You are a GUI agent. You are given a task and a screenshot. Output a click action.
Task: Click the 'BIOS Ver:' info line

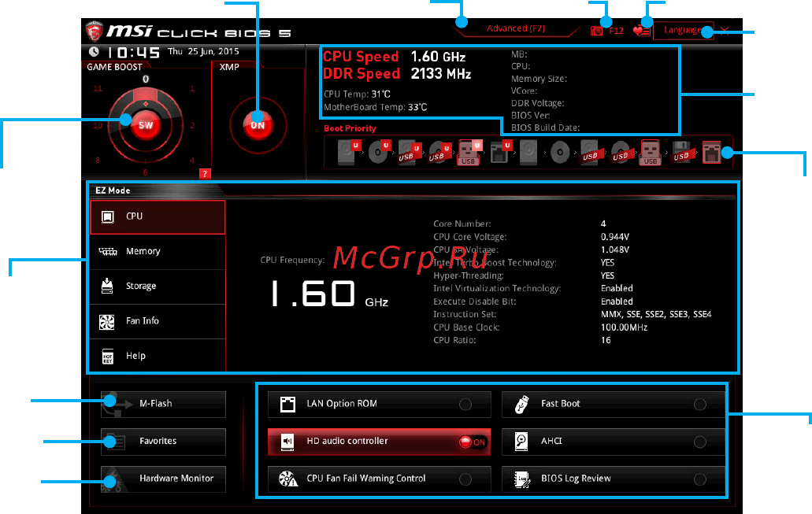(x=530, y=116)
